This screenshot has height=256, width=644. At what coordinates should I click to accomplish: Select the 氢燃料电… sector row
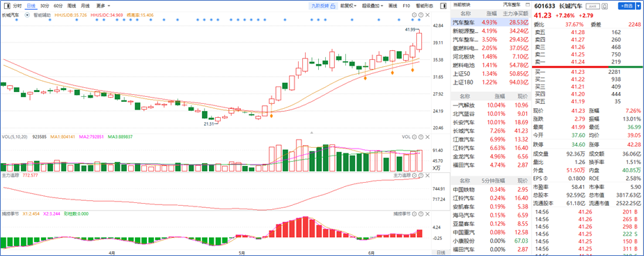(x=490, y=48)
